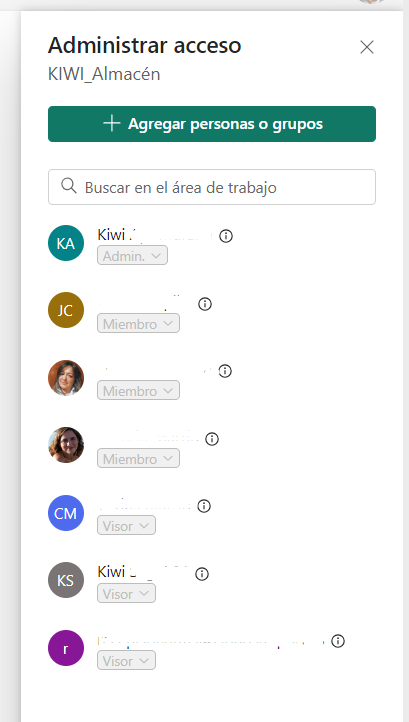Click the CM avatar circle
Screen dimensions: 409x722
pos(66,513)
